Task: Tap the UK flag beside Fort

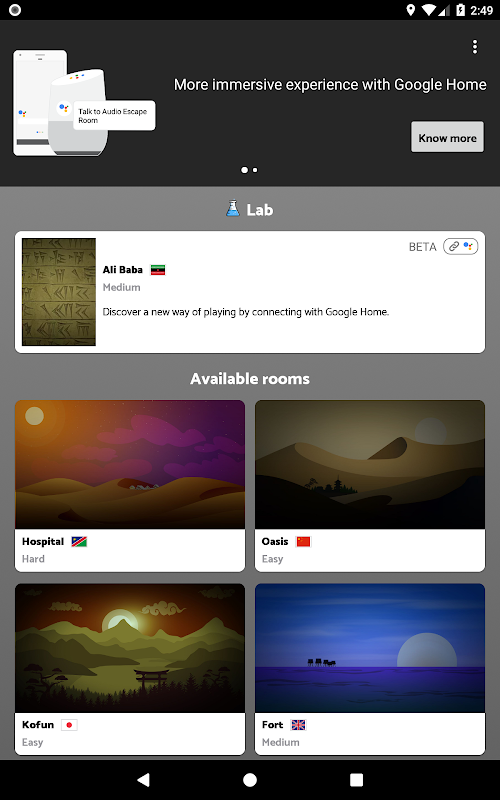Action: click(x=298, y=725)
